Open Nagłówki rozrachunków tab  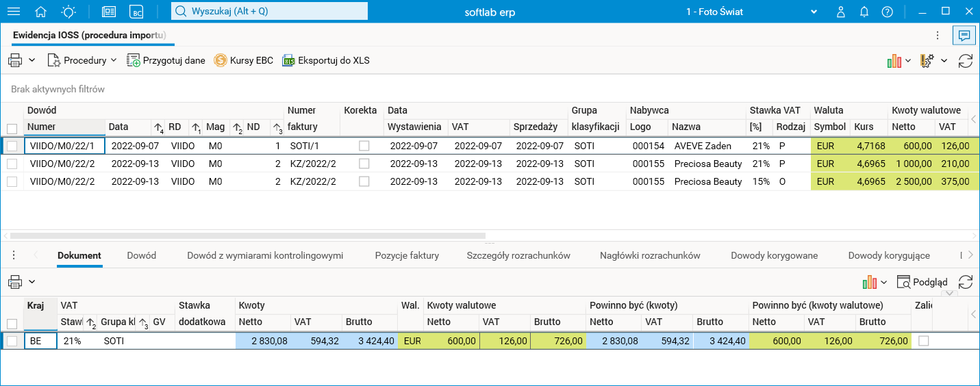[650, 255]
